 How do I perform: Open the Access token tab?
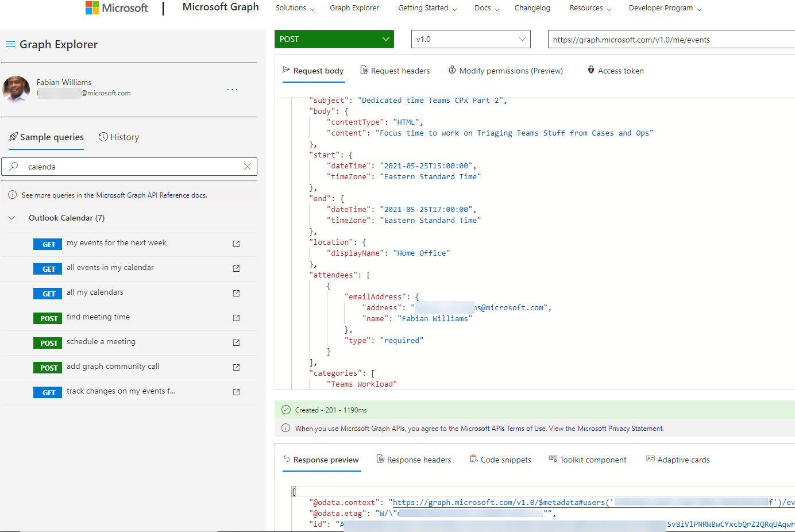(615, 71)
